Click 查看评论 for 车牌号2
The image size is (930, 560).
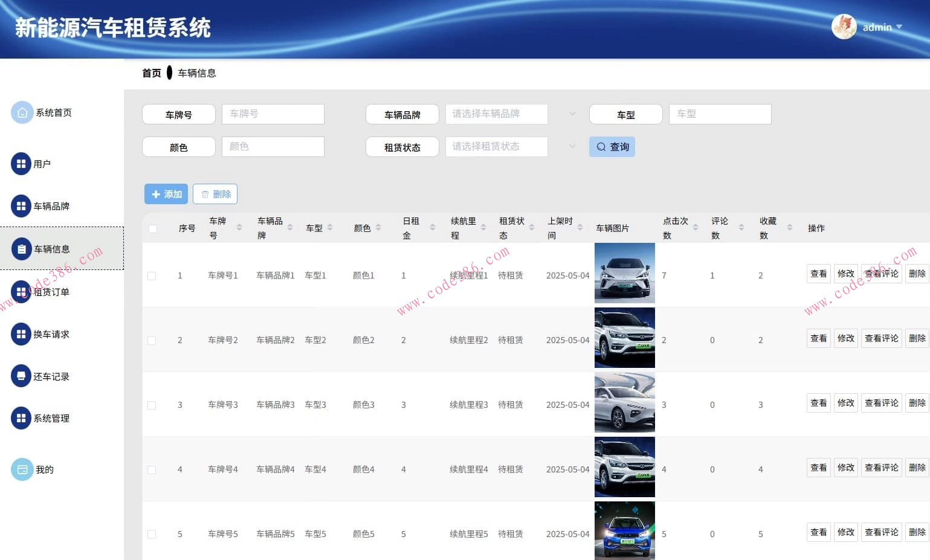[881, 338]
